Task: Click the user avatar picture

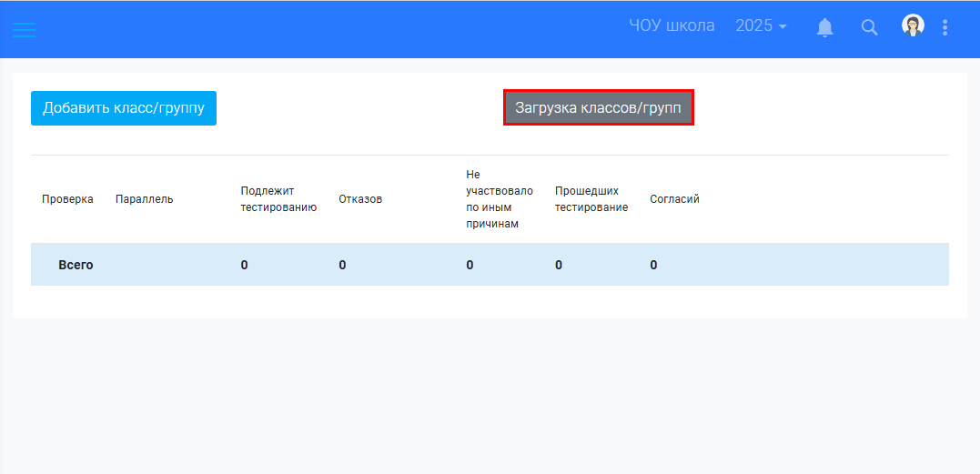Action: tap(913, 26)
